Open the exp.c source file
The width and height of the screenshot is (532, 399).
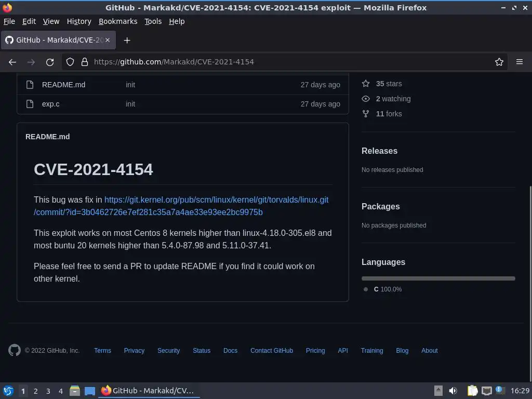point(50,104)
